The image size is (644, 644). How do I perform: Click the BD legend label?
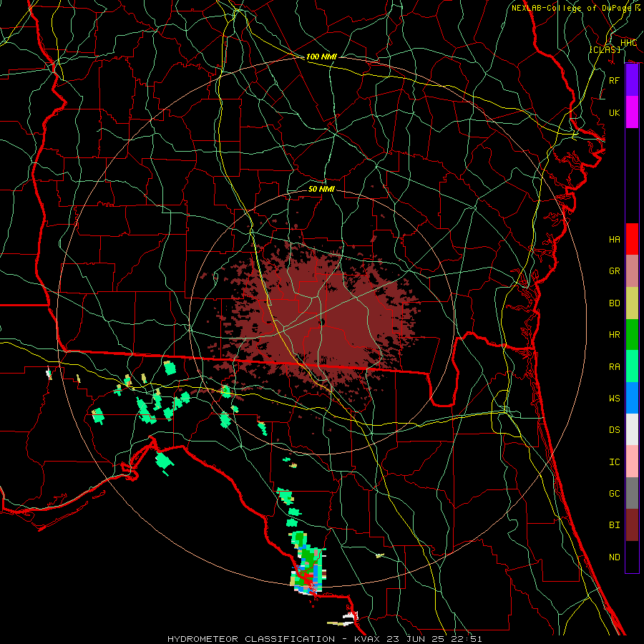[615, 303]
